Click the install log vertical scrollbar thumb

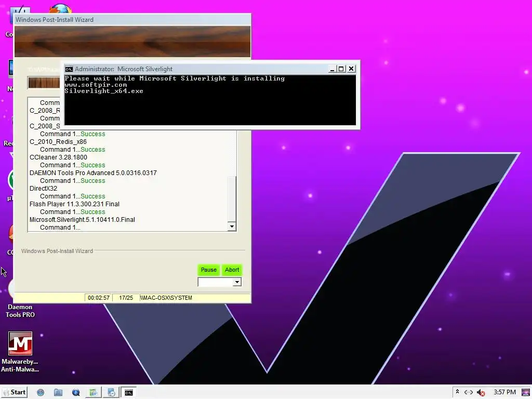point(232,199)
